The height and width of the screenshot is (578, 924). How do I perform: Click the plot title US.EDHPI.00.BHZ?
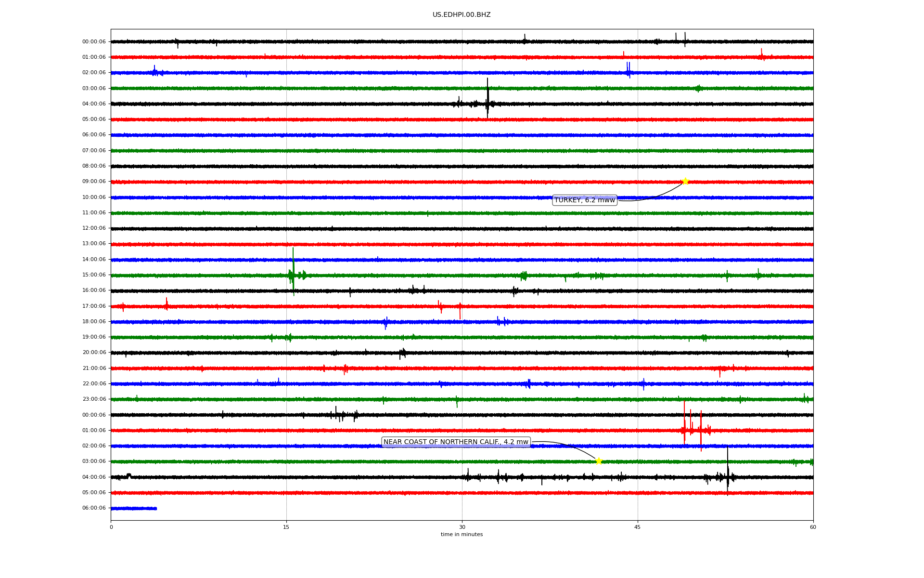[x=462, y=15]
